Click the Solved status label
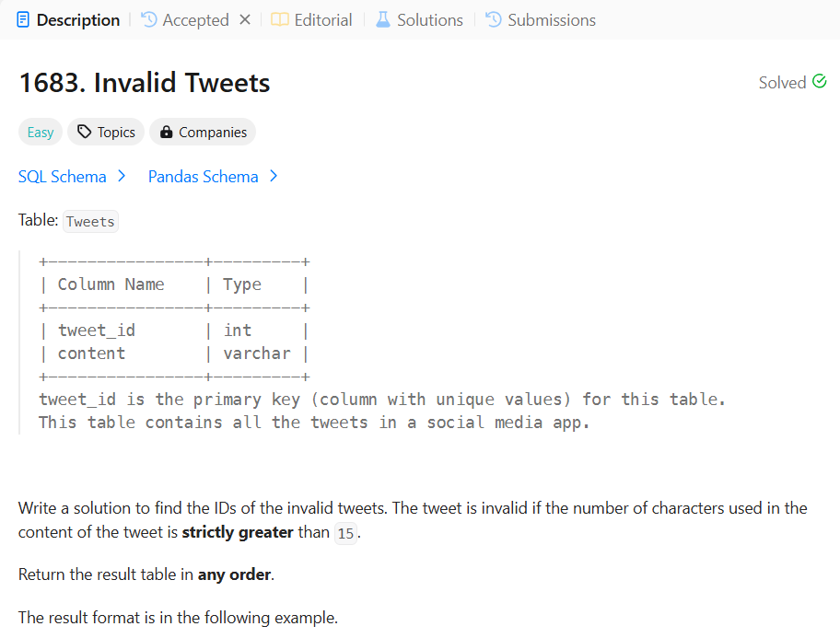Screen dimensions: 840x638 point(779,82)
